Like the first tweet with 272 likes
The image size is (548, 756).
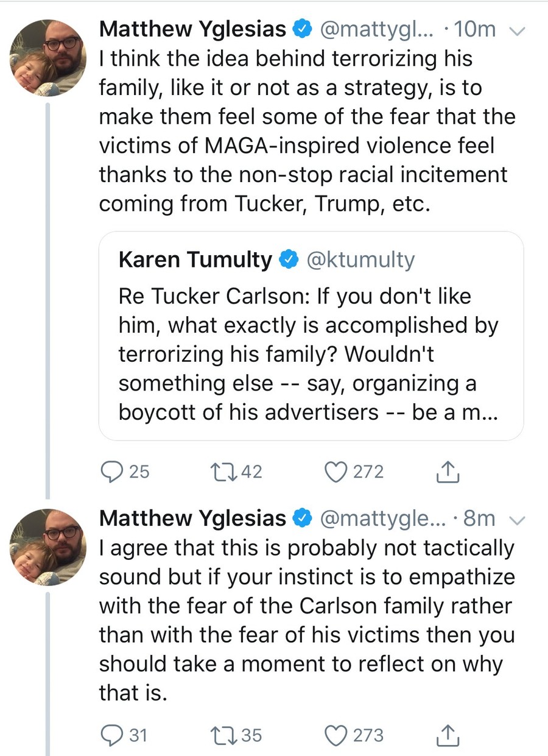[x=335, y=472]
